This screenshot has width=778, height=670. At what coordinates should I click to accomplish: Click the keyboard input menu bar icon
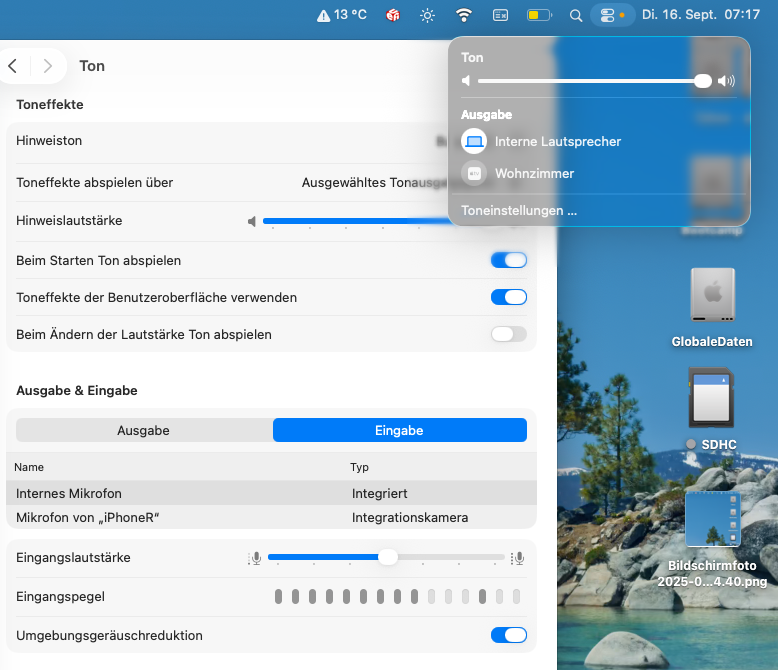pos(500,15)
